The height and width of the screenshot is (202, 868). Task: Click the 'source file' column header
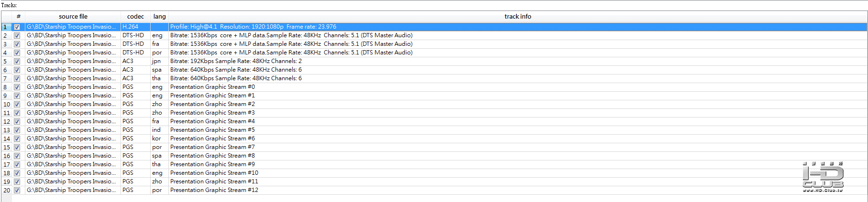(x=73, y=17)
